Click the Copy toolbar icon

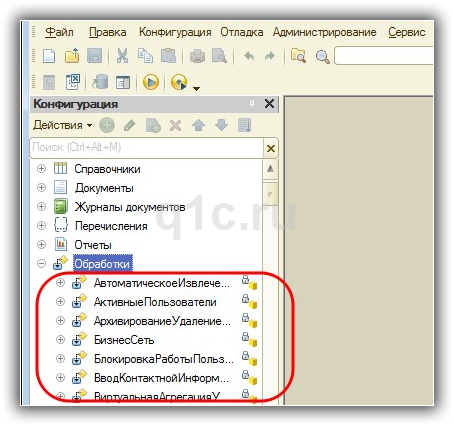[x=145, y=56]
